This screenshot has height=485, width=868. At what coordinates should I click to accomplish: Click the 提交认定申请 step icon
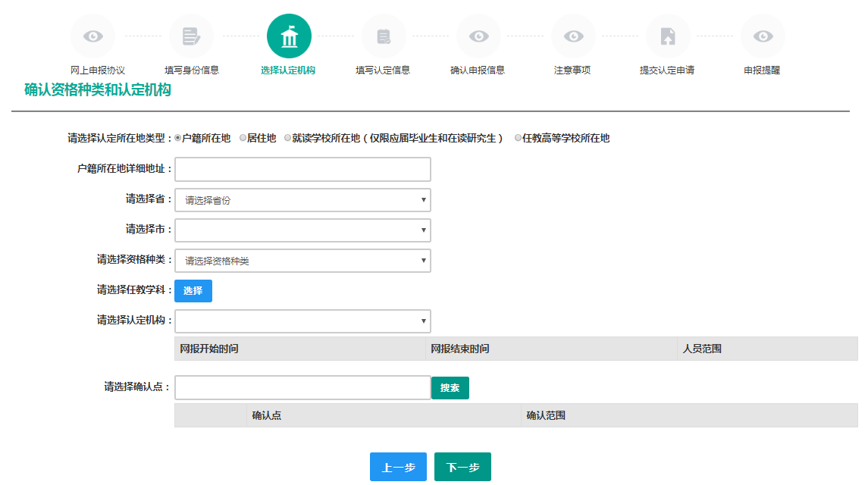pyautogui.click(x=668, y=36)
